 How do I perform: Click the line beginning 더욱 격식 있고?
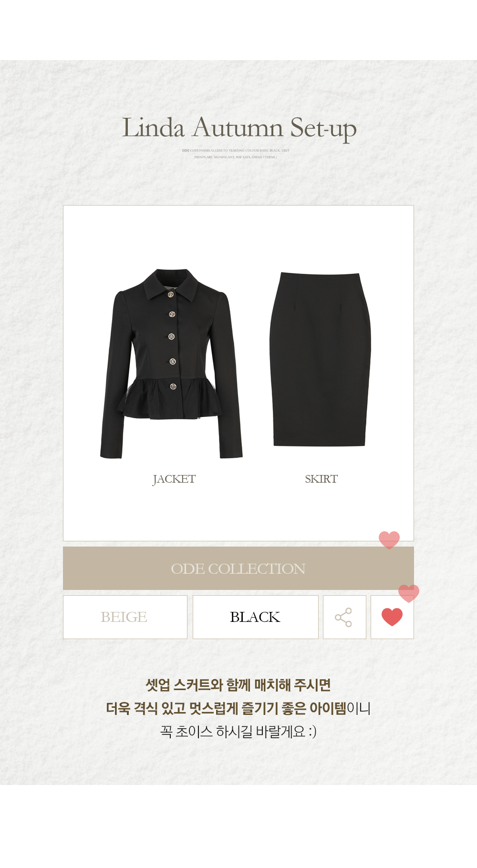pyautogui.click(x=238, y=708)
